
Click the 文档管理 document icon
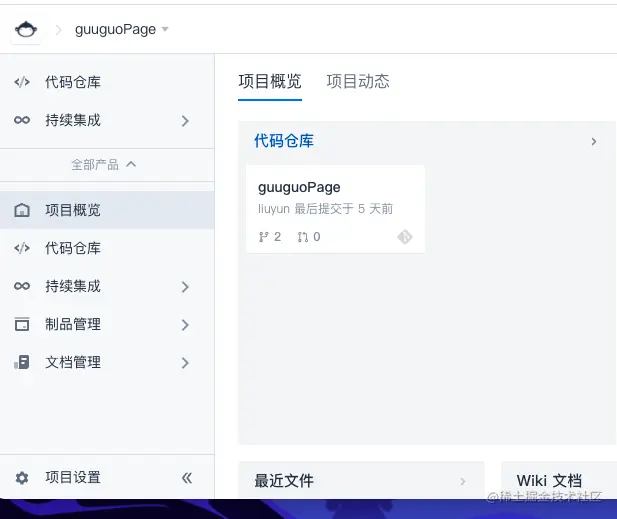[x=22, y=362]
